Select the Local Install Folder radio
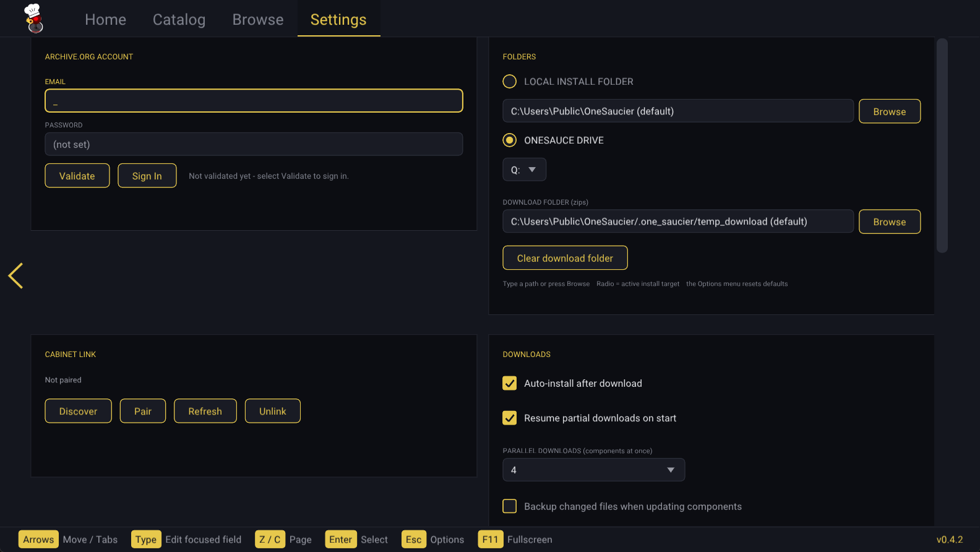This screenshot has height=552, width=980. click(x=509, y=81)
